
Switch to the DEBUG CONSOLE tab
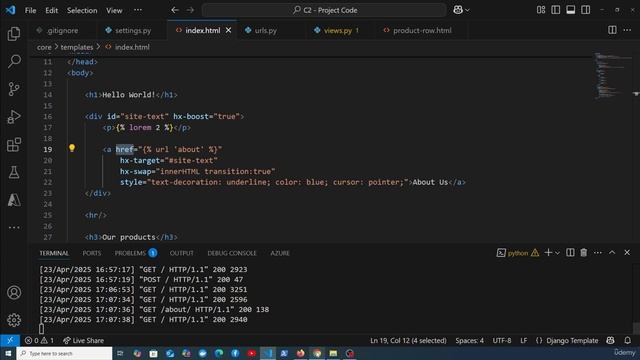[232, 253]
